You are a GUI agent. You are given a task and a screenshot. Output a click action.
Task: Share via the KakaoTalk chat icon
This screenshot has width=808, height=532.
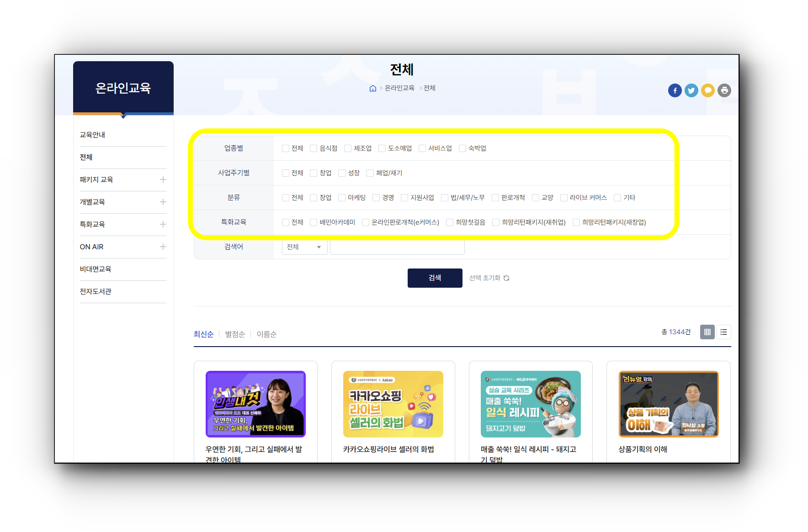coord(707,90)
